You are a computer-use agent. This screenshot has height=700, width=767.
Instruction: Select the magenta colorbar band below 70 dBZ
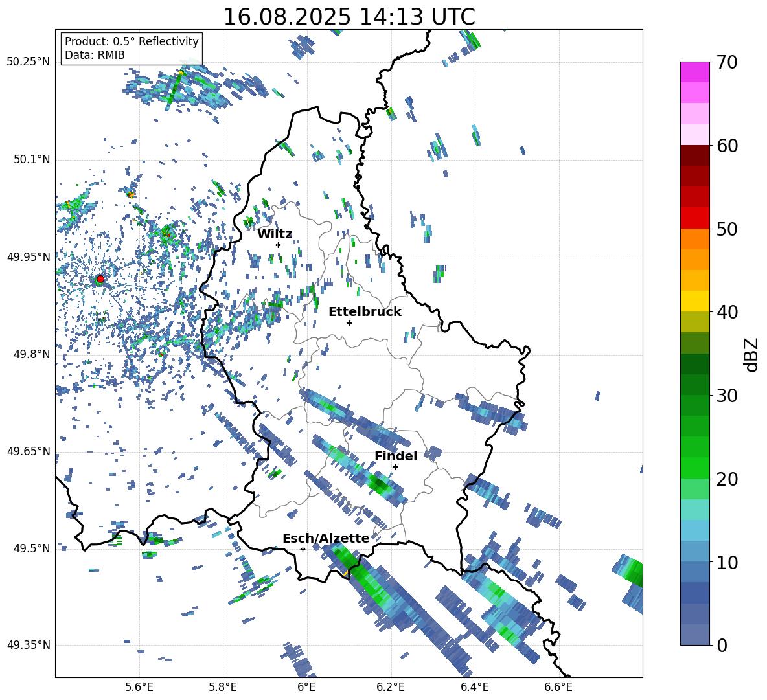click(x=694, y=73)
